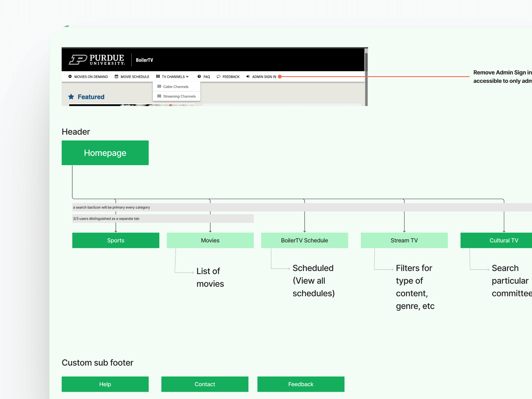Select the Sports category box
The image size is (532, 399).
pyautogui.click(x=116, y=240)
